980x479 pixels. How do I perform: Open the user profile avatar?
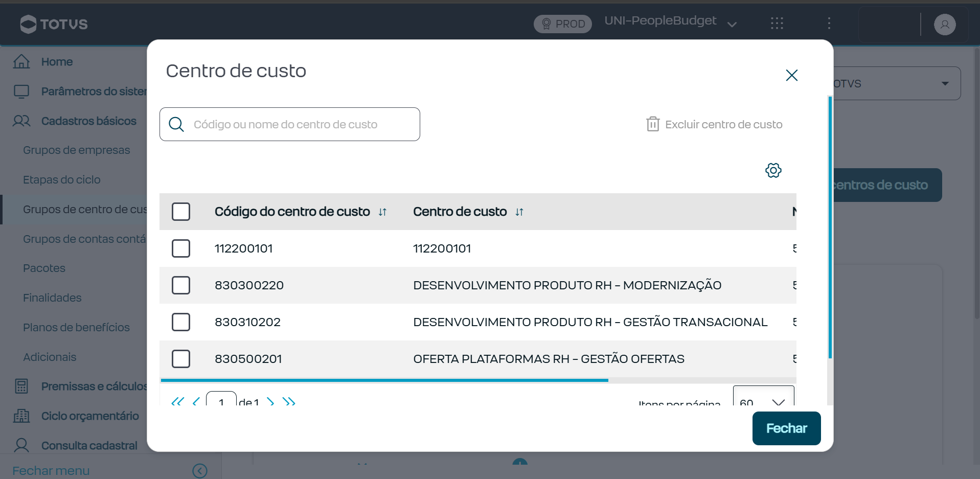(x=945, y=24)
